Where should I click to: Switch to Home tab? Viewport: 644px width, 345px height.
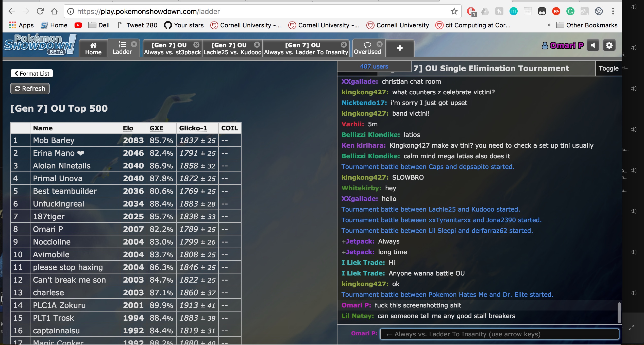click(x=93, y=48)
